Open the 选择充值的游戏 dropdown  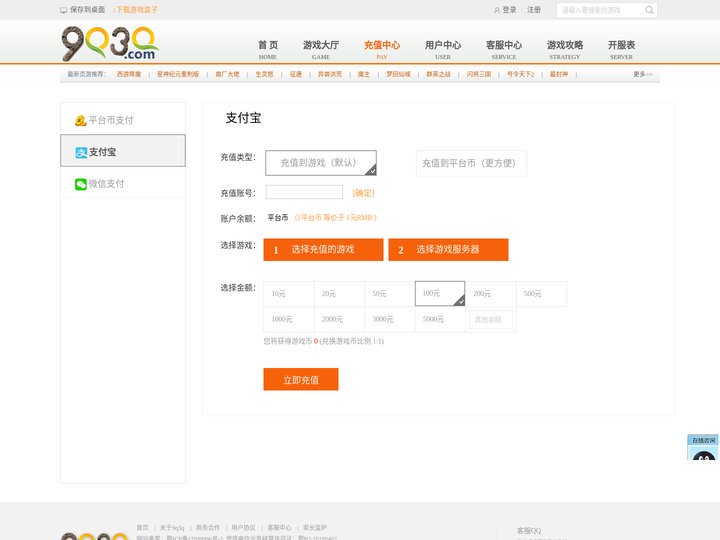[323, 249]
